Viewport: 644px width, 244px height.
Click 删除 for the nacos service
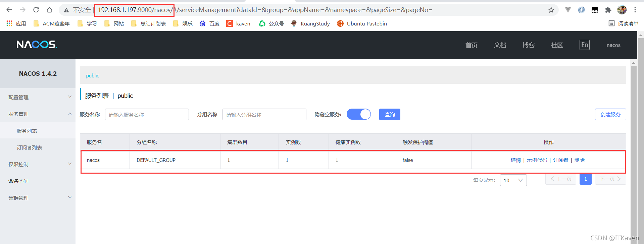[x=580, y=160]
